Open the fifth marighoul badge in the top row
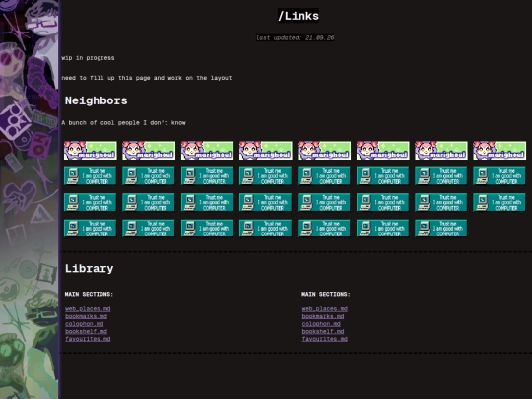The image size is (532, 399). pyautogui.click(x=324, y=151)
